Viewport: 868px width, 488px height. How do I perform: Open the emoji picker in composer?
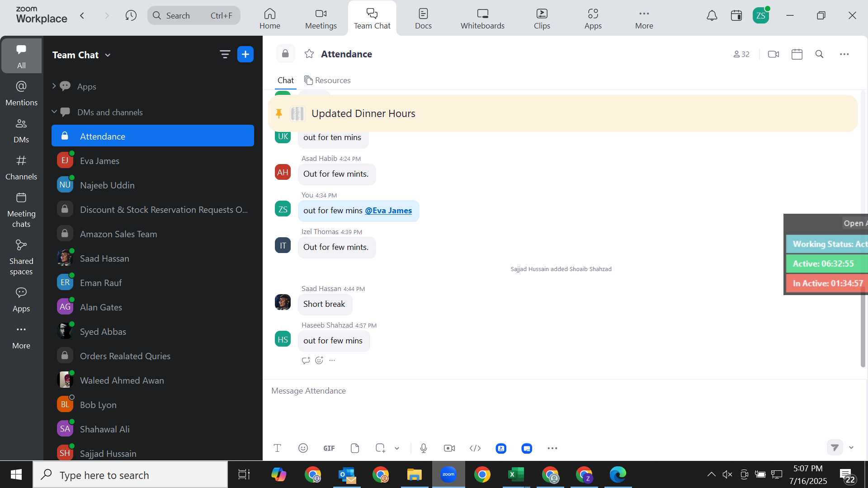[x=303, y=448]
